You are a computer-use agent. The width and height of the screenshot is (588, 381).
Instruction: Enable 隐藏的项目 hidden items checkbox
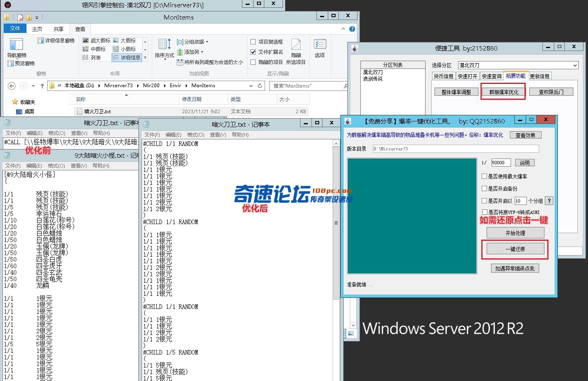(253, 62)
